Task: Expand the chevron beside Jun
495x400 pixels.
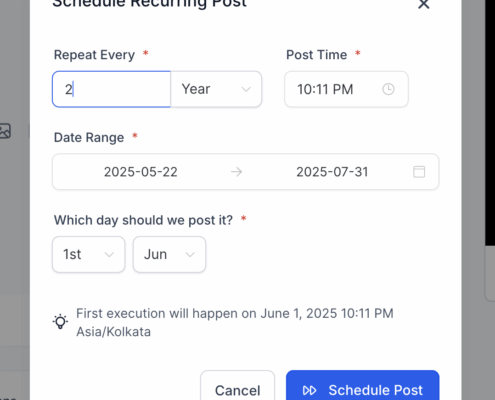Action: coord(190,255)
